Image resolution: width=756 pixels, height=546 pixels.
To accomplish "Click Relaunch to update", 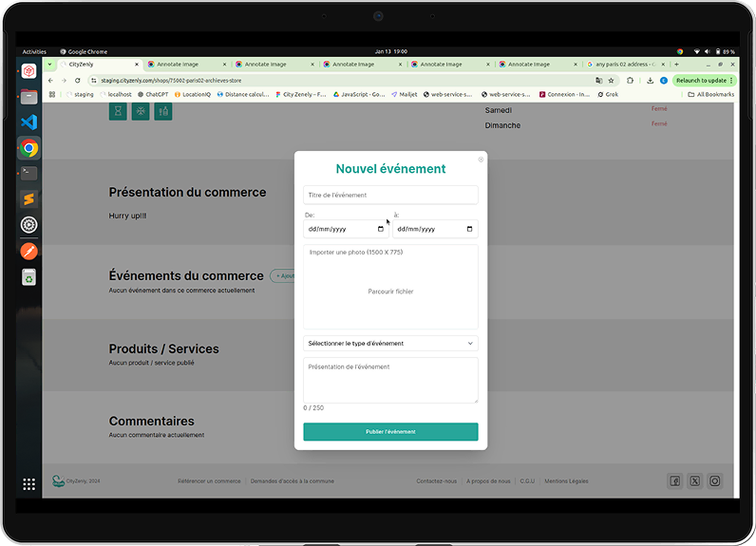I will 701,81.
